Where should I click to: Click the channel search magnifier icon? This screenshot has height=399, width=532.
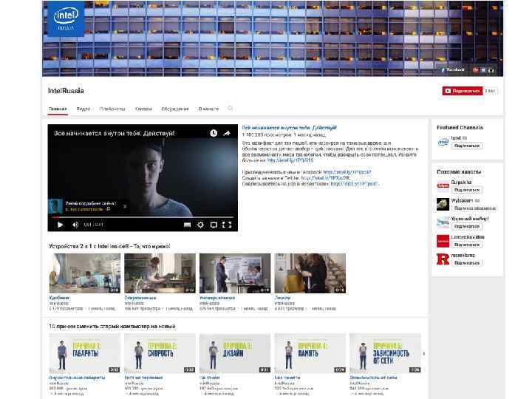coord(231,109)
